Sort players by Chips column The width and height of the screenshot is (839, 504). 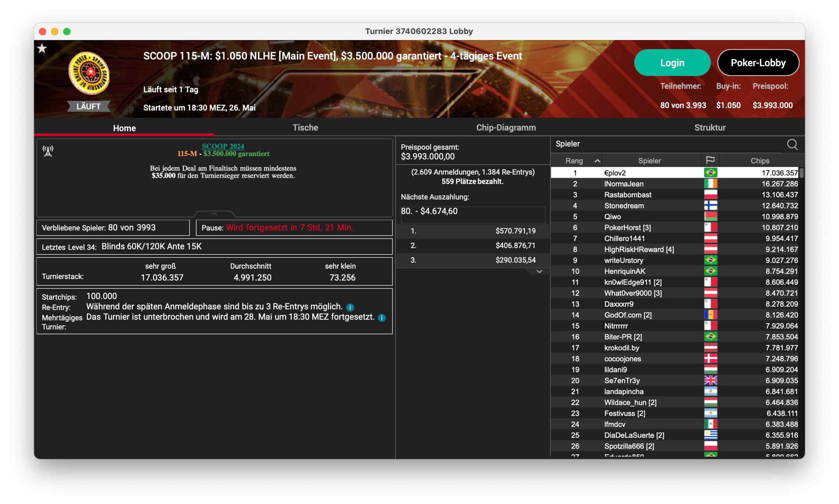pos(759,161)
